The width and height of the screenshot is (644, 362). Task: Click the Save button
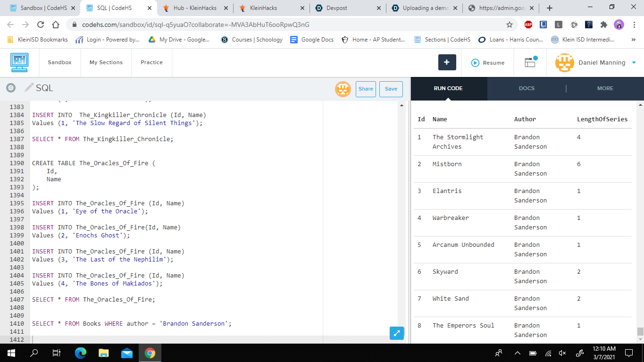pos(391,89)
